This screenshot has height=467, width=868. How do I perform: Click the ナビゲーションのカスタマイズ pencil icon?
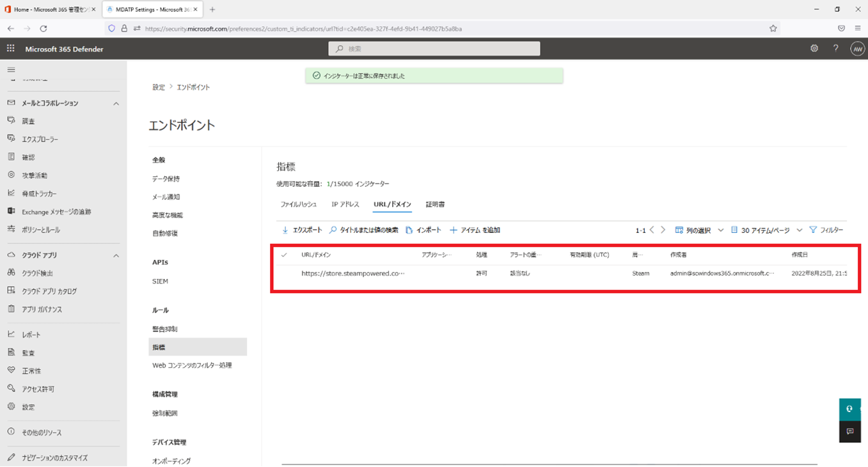point(11,457)
